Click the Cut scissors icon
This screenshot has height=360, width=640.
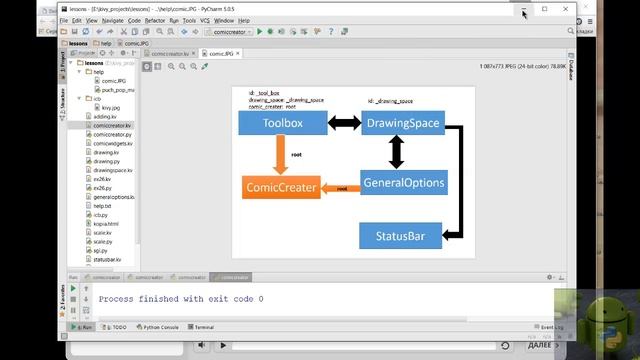[124, 31]
